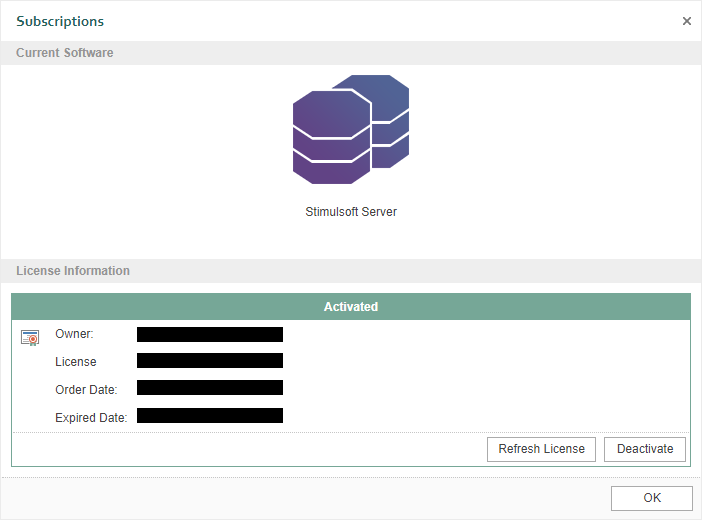Viewport: 702px width, 520px height.
Task: Click the license certificate icon
Action: [30, 338]
